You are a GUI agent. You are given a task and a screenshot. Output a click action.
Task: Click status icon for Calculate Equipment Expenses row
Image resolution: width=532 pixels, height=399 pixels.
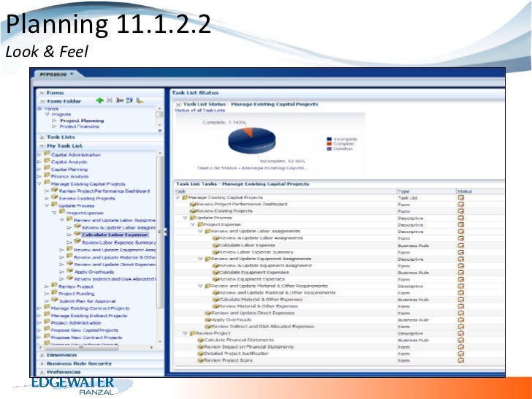point(460,273)
